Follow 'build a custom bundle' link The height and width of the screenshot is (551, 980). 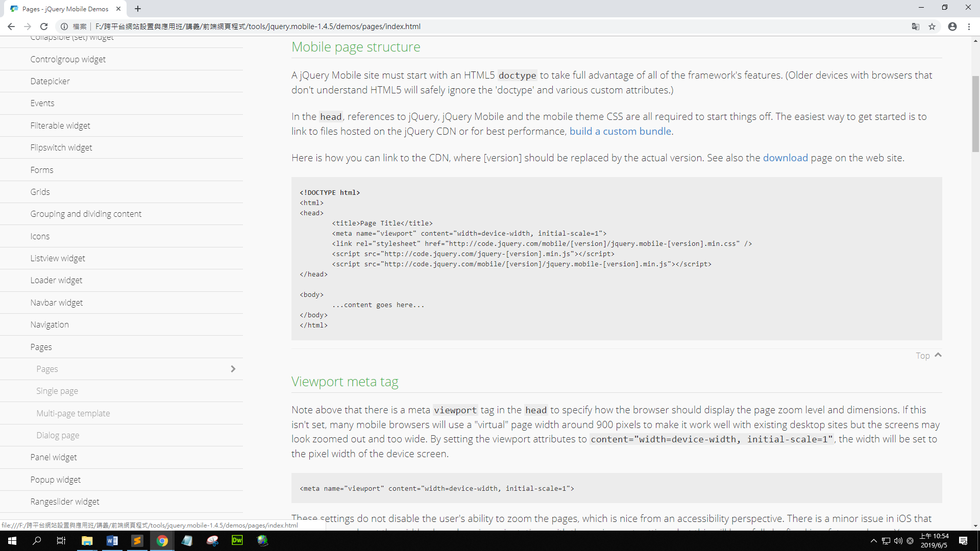(620, 131)
